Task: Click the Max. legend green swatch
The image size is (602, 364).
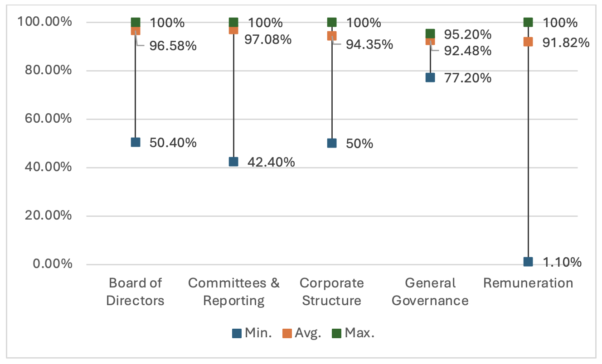Action: pyautogui.click(x=336, y=334)
